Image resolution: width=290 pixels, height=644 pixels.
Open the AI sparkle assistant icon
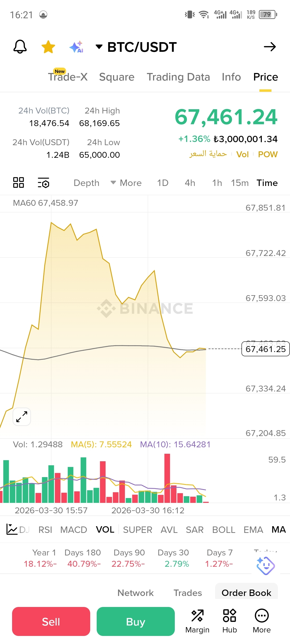pyautogui.click(x=77, y=47)
